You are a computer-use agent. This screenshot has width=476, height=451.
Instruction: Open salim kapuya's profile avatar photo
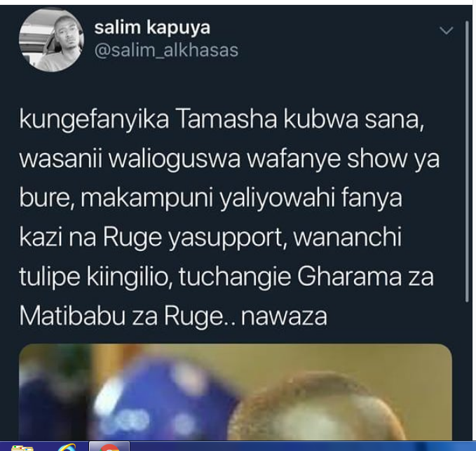click(x=51, y=39)
